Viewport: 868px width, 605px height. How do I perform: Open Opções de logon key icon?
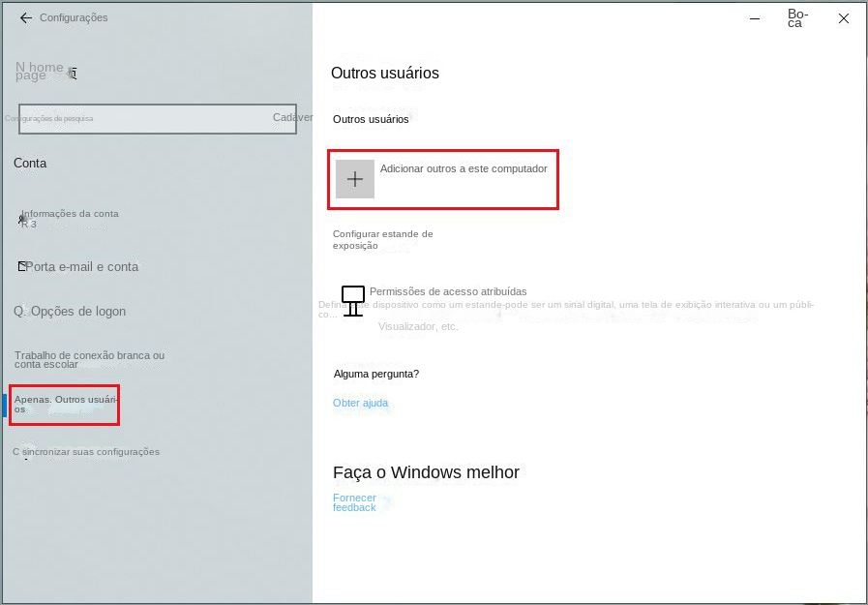click(18, 312)
